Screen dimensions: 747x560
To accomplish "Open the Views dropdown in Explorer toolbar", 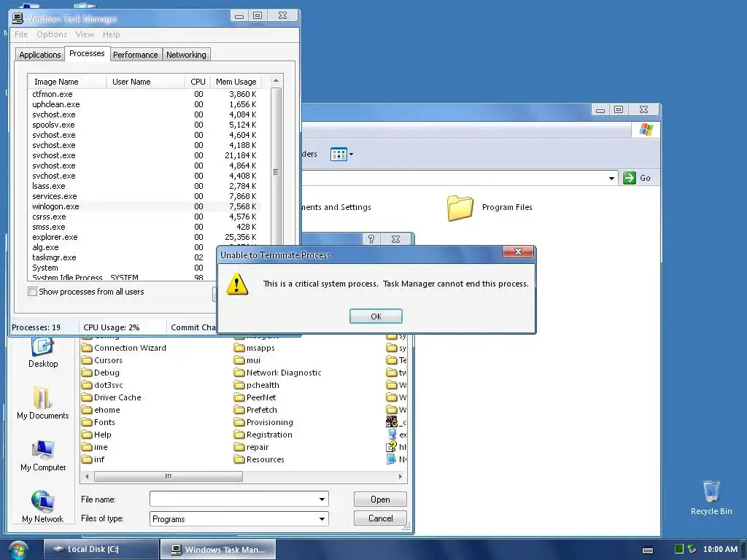I will click(342, 155).
